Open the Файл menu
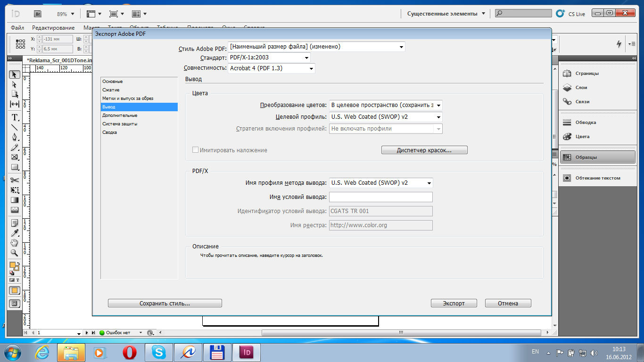Image resolution: width=644 pixels, height=362 pixels. click(17, 28)
